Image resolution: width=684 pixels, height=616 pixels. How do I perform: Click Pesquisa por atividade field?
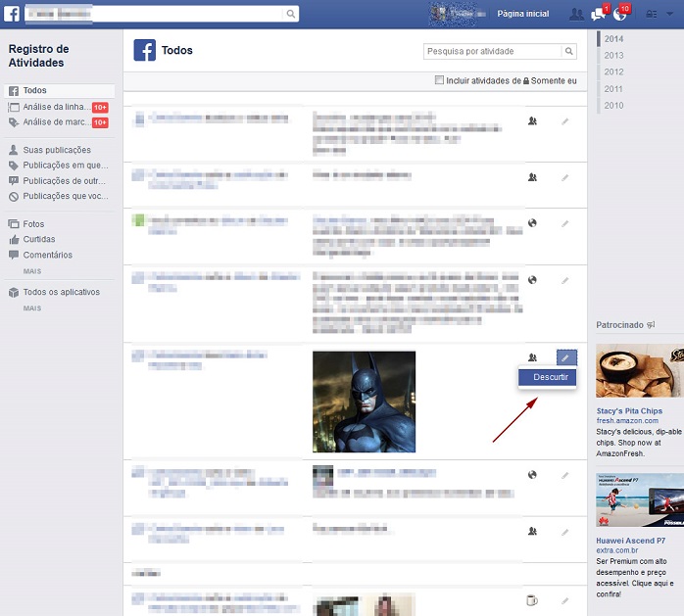(493, 52)
